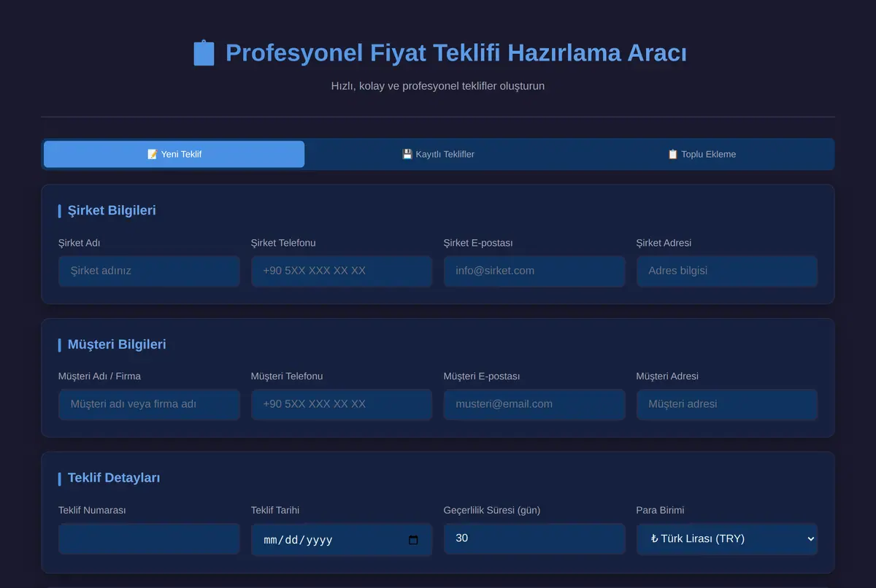Focus the Müşteri Adı / Firma field
876x588 pixels.
pos(149,404)
